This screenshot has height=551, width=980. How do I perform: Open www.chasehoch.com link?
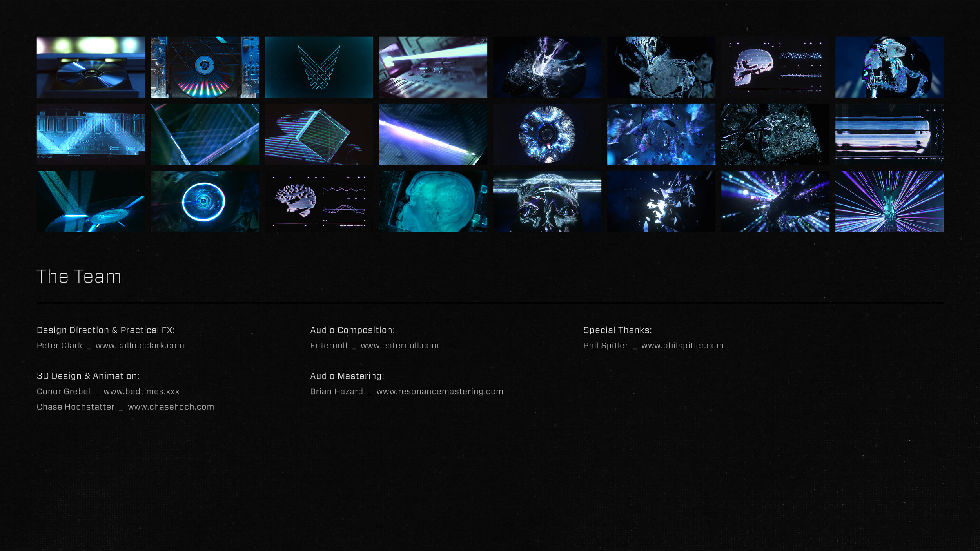click(x=171, y=406)
